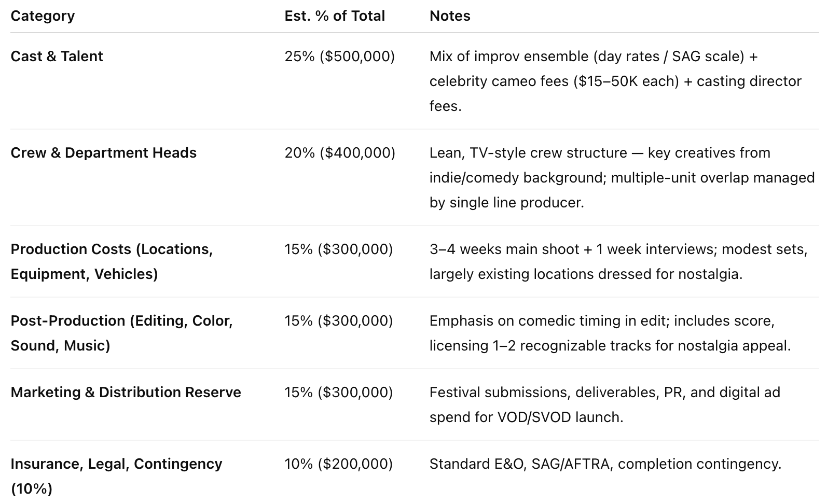827x504 pixels.
Task: Click 15% ($300,000) in Production Costs row
Action: click(x=339, y=249)
